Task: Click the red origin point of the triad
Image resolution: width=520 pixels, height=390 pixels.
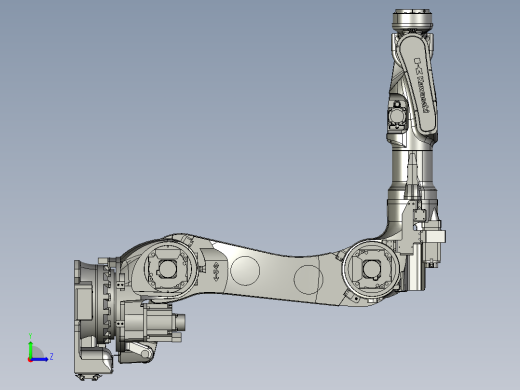Action: [x=30, y=360]
